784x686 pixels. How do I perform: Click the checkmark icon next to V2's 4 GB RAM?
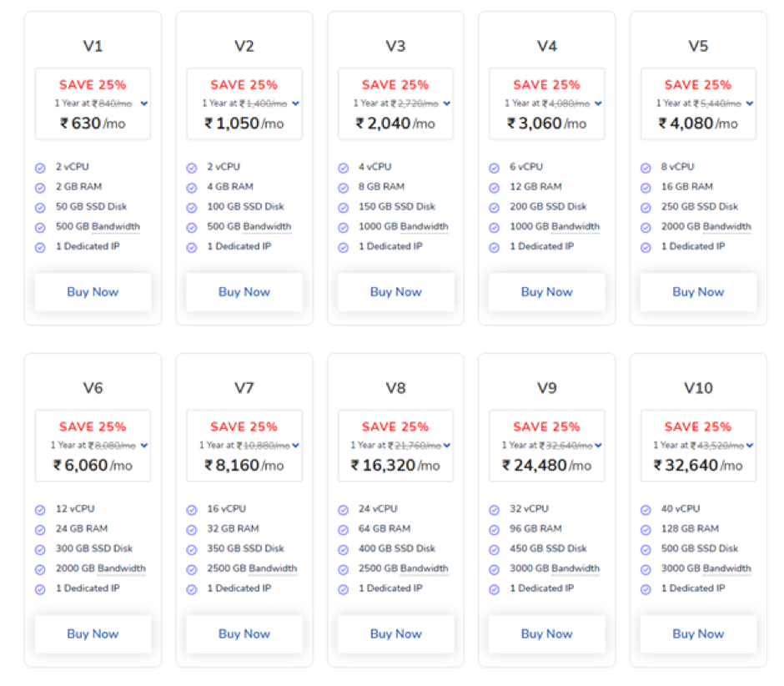[192, 188]
